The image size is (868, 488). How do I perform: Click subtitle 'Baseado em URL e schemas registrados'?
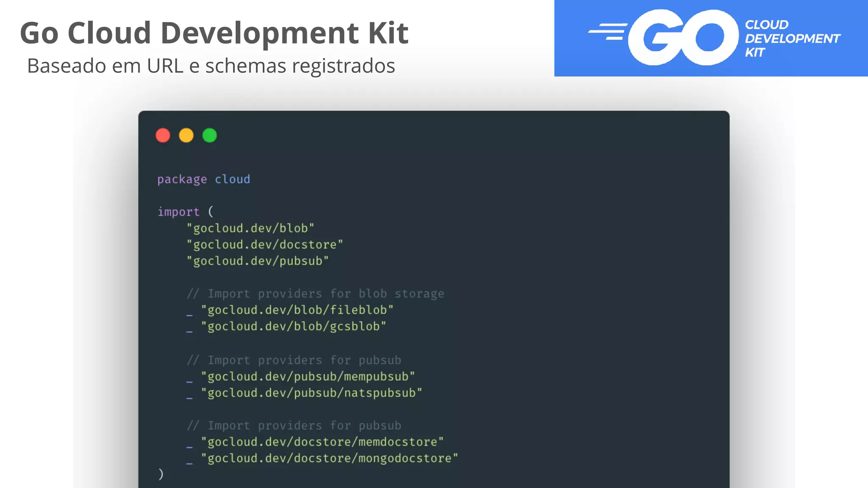click(211, 66)
